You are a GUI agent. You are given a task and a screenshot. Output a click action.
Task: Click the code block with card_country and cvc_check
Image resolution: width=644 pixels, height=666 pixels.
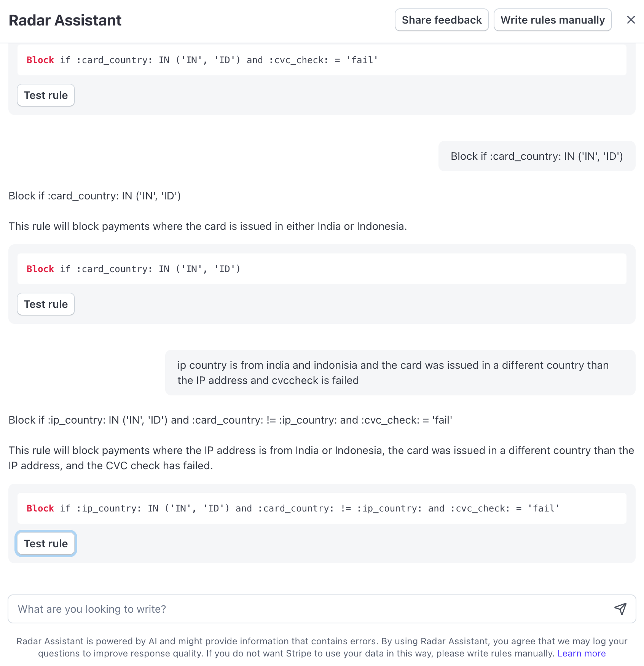(321, 60)
